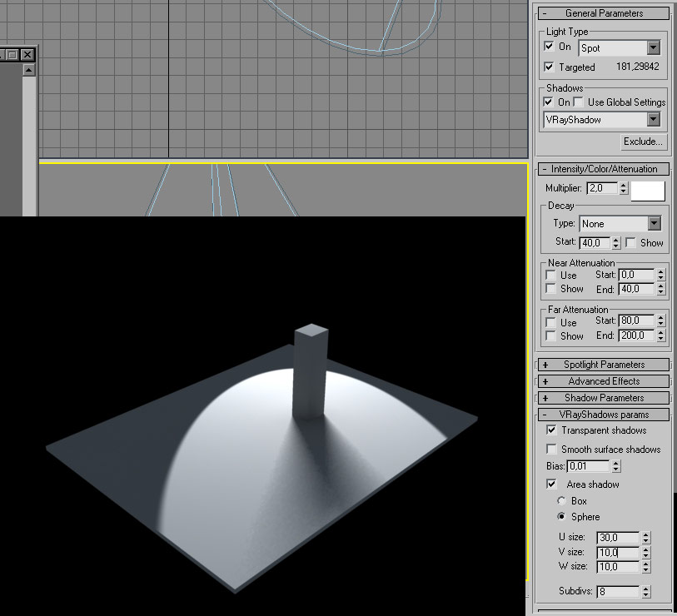The image size is (677, 616).
Task: Toggle the light On checkbox in Light Type
Action: (x=549, y=46)
